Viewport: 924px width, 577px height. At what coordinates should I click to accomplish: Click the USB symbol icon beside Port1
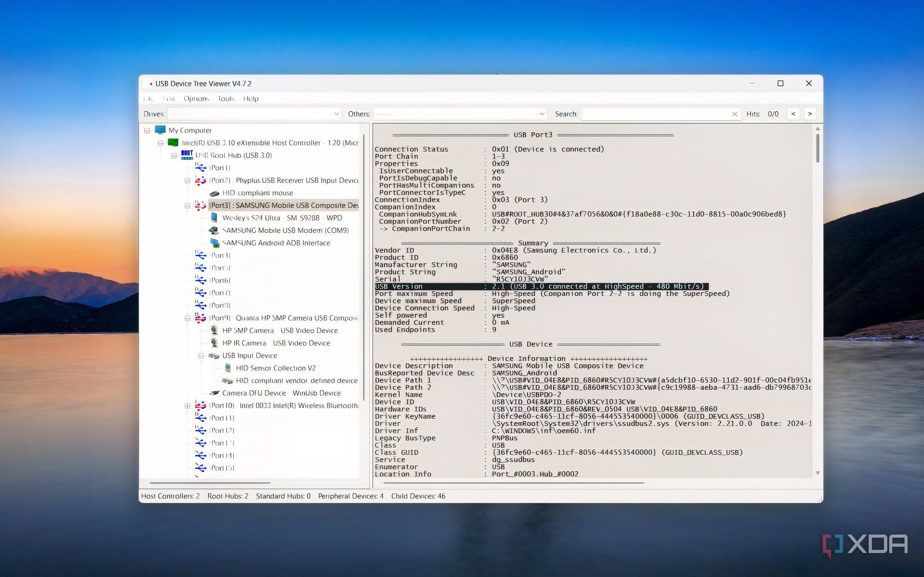(201, 167)
